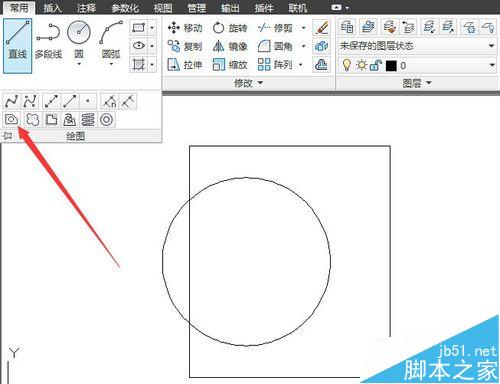Select the Ray tool

click(x=70, y=101)
